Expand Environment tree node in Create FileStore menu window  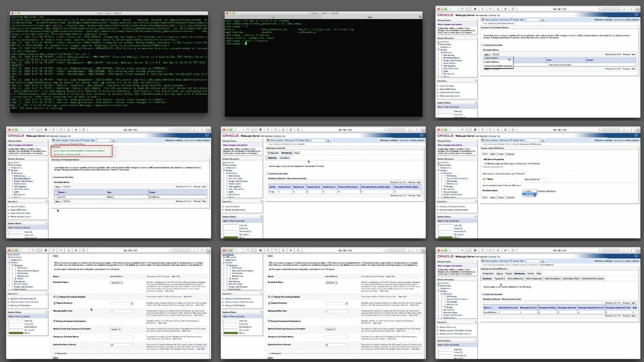[439, 44]
